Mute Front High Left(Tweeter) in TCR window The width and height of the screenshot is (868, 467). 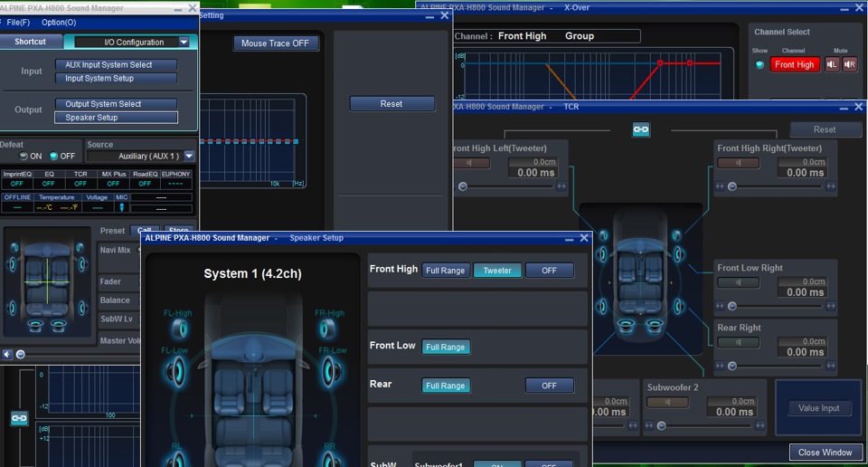coord(470,163)
